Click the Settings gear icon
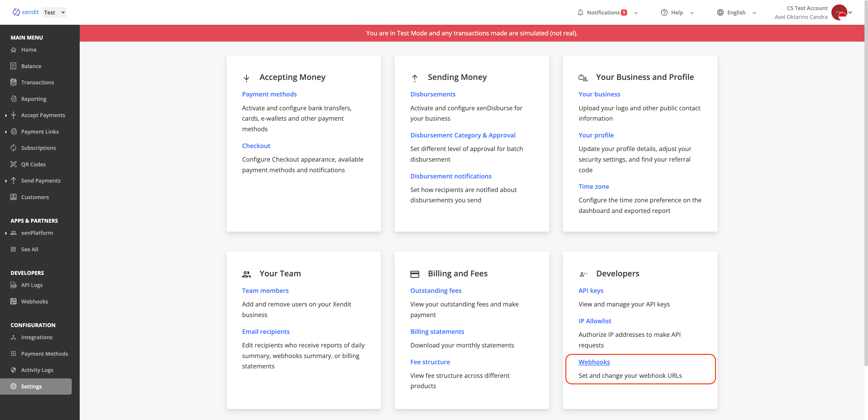This screenshot has height=420, width=868. [14, 386]
